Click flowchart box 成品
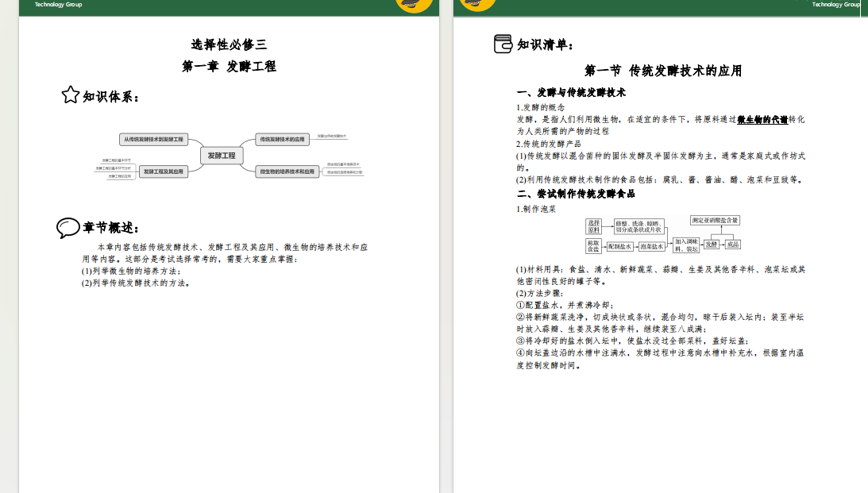The width and height of the screenshot is (868, 493). (733, 244)
